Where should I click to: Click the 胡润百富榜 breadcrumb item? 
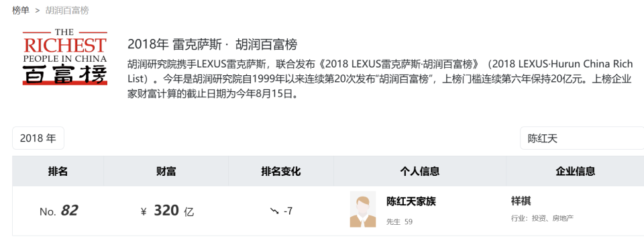(67, 10)
